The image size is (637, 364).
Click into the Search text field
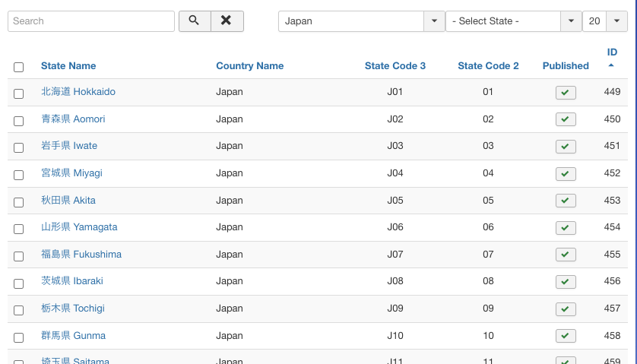tap(91, 21)
